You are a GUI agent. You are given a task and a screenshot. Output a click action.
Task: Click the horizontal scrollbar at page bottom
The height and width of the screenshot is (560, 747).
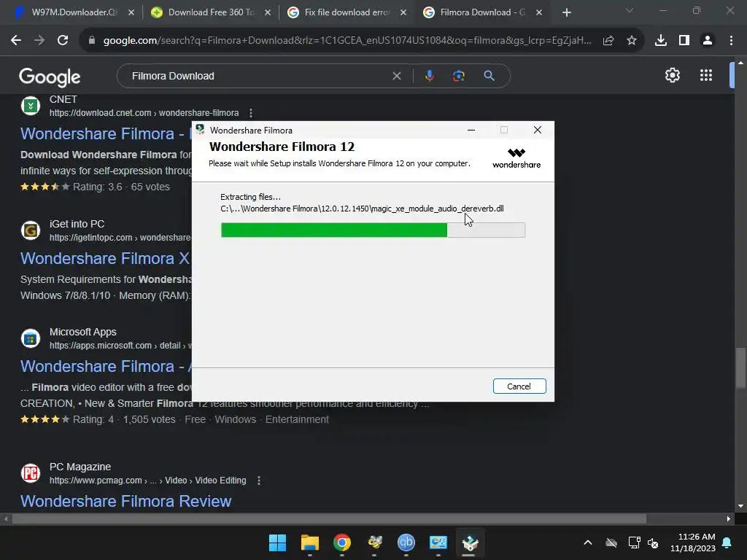pos(329,518)
